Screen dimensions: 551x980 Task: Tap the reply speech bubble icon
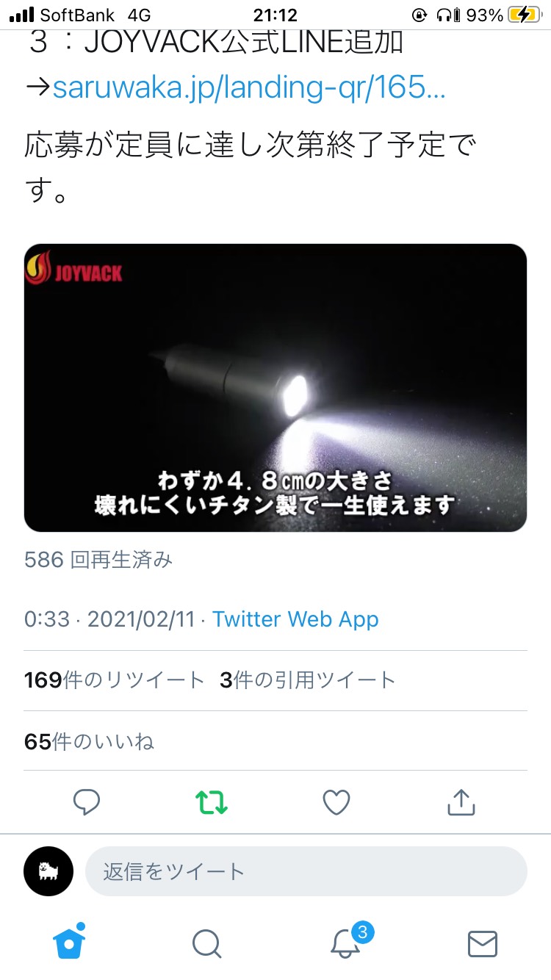click(87, 802)
